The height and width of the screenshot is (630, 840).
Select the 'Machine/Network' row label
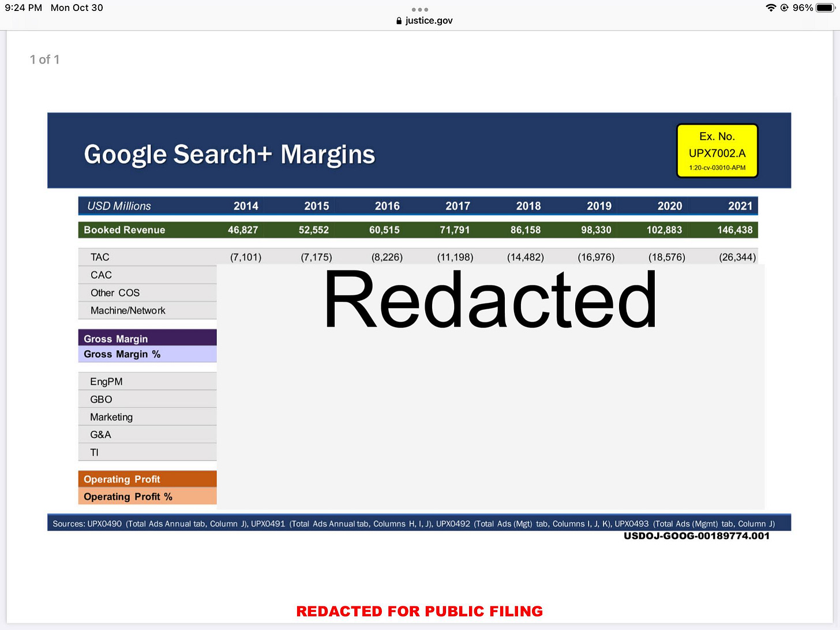[x=127, y=310]
